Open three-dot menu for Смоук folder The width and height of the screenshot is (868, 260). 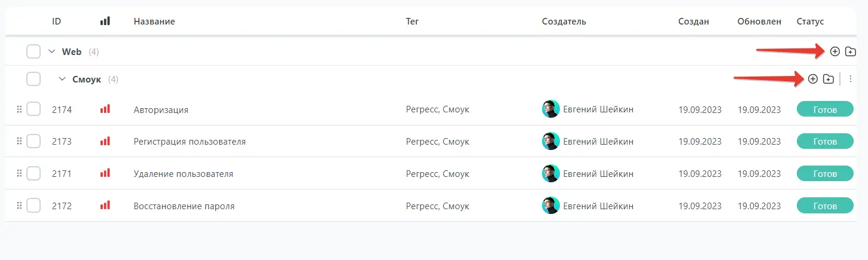coord(850,79)
